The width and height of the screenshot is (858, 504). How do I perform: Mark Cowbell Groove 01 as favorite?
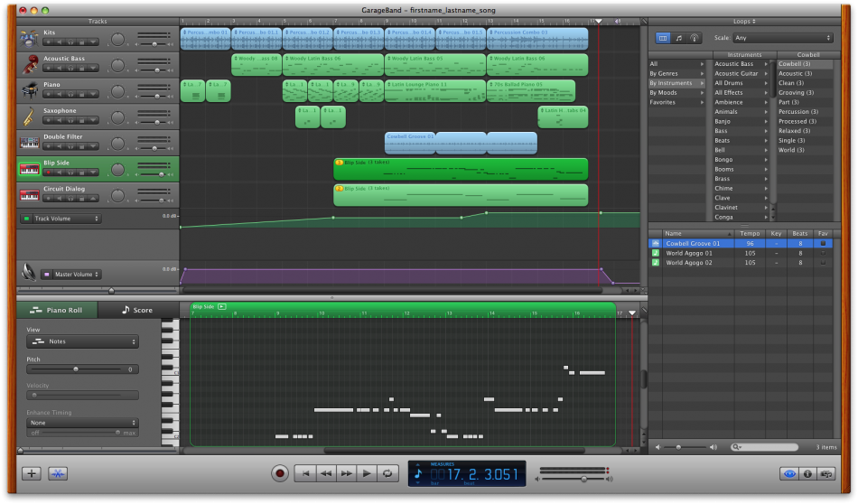pos(823,244)
